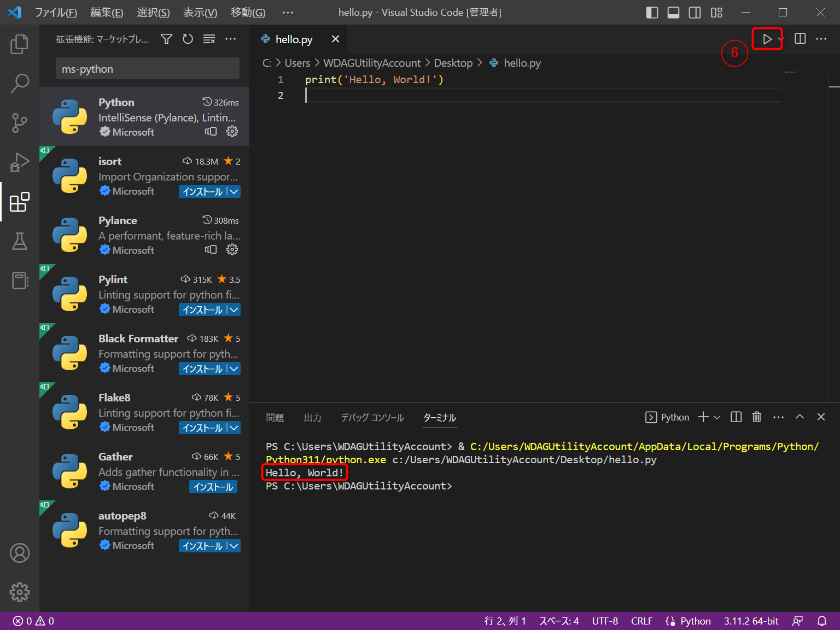Open terminal panel more actions ellipsis
The image size is (840, 630).
(x=779, y=417)
